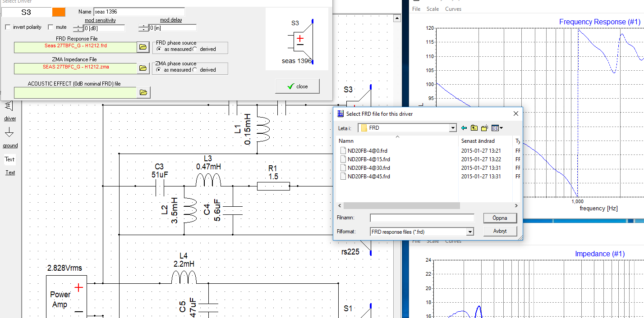Open the ZMA impedance file browser
The image size is (644, 318).
point(143,68)
